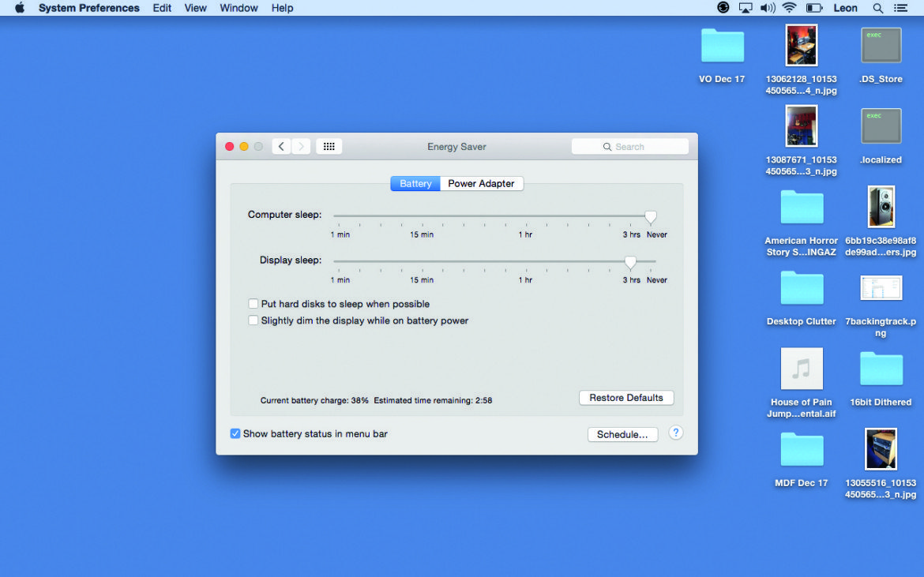Select the .DS_Store file icon
Image resolution: width=924 pixels, height=577 pixels.
click(881, 45)
